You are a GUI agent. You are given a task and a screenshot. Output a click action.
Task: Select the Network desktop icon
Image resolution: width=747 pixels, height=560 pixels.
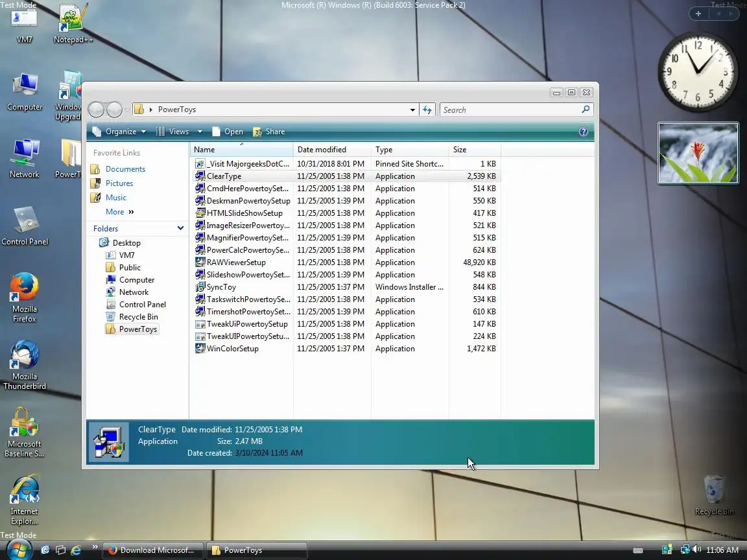point(24,159)
